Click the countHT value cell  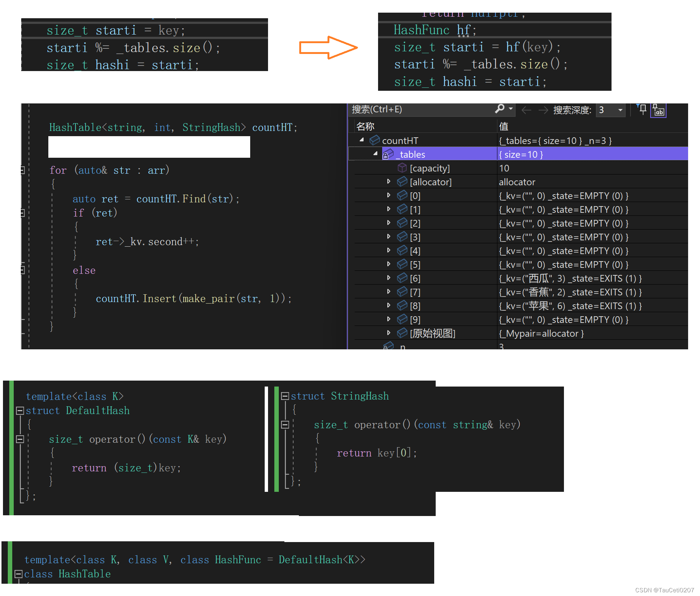(555, 141)
